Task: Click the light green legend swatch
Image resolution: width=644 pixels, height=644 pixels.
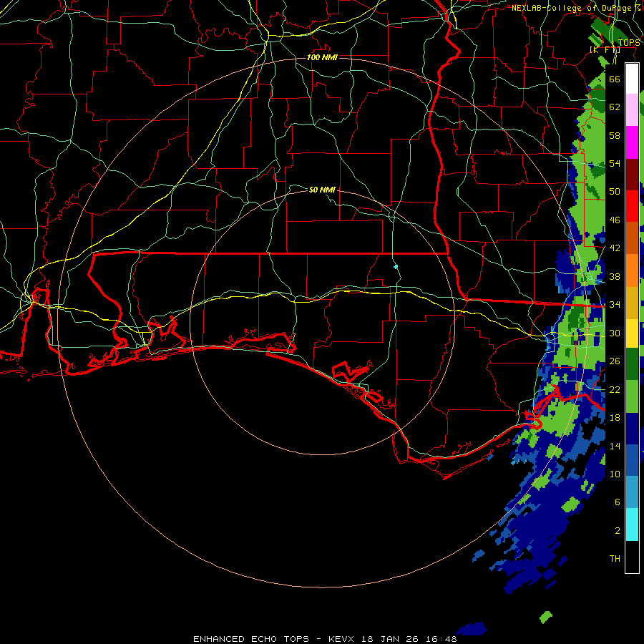Action: pyautogui.click(x=632, y=396)
